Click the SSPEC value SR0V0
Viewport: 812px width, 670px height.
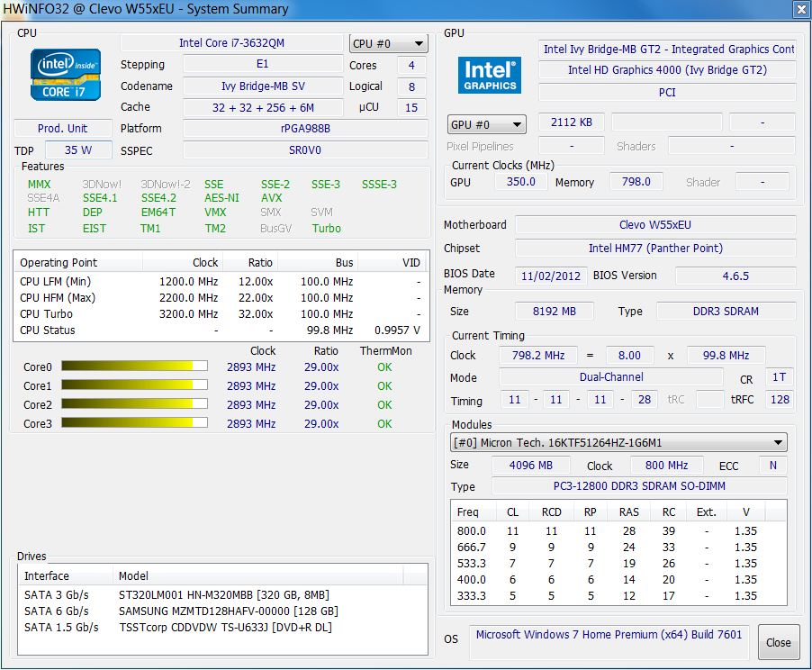(305, 149)
